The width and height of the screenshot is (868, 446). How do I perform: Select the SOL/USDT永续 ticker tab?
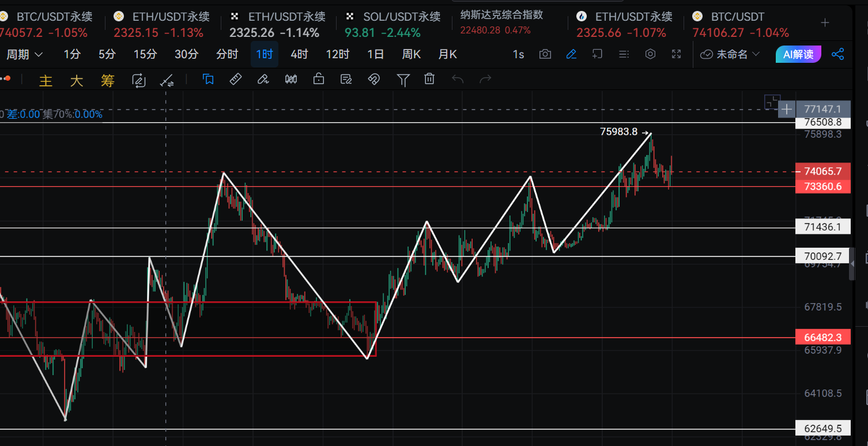393,17
